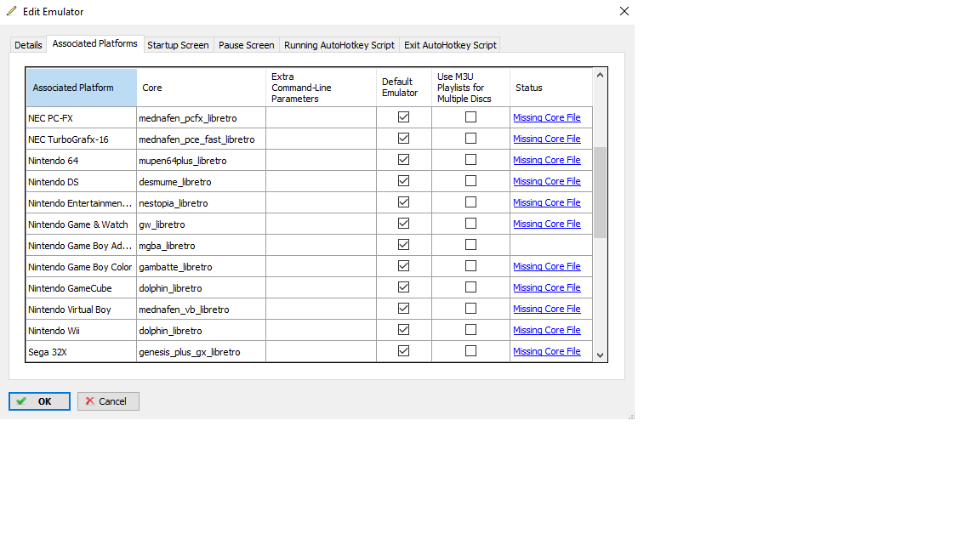Select the Nintendo Entertainmen... platform row
Screen dimensions: 980x551
[x=82, y=203]
